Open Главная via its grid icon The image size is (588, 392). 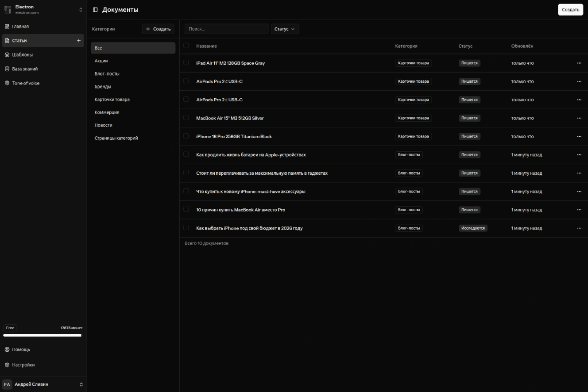pos(7,27)
